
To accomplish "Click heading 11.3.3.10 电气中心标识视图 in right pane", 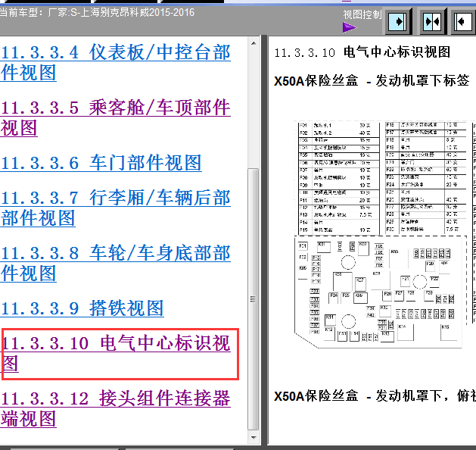I will pos(362,52).
